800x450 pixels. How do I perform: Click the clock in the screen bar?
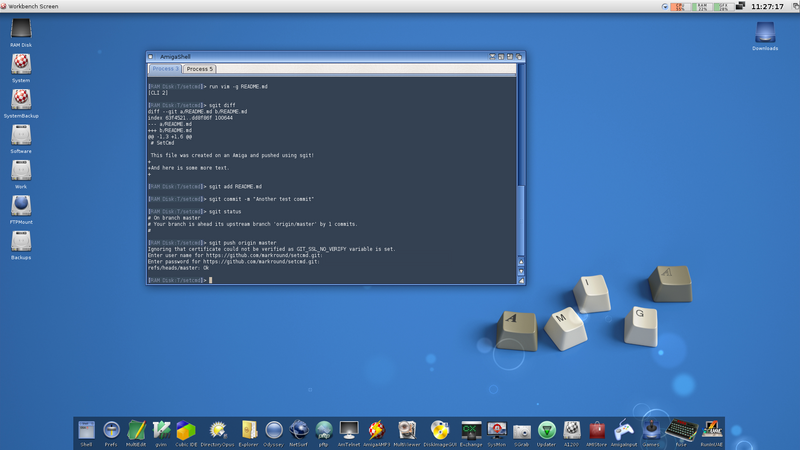(765, 6)
